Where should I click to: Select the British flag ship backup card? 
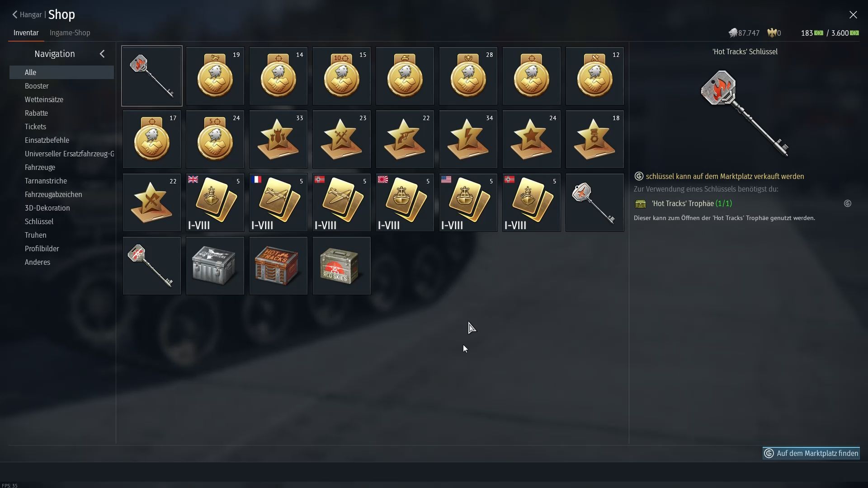coord(215,202)
